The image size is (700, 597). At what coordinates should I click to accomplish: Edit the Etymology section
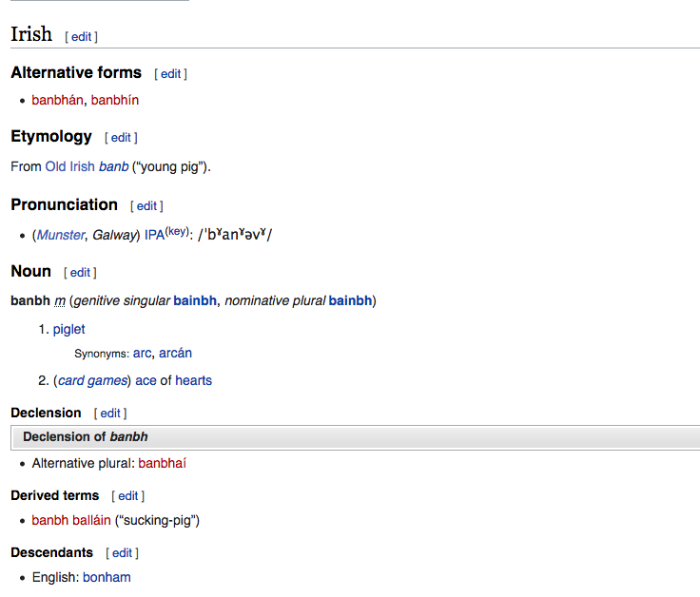[x=121, y=138]
